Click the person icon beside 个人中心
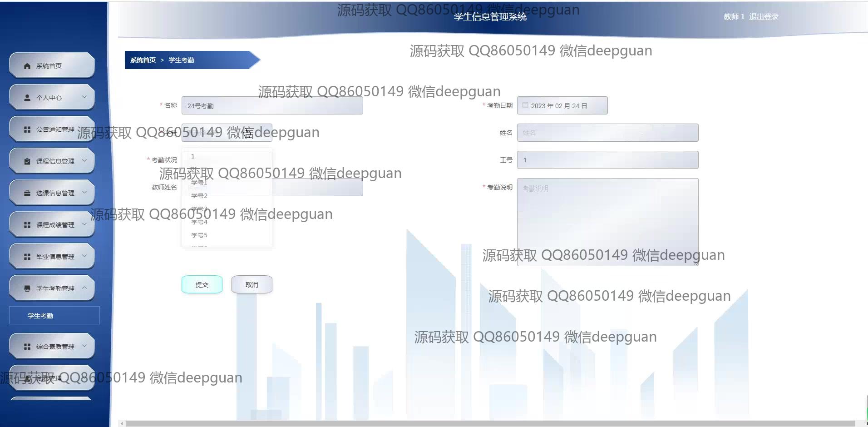 coord(27,98)
